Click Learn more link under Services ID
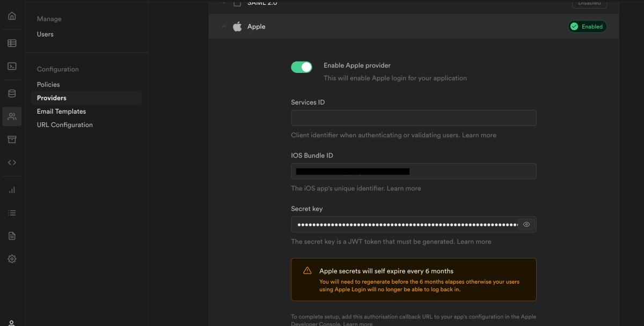 (480, 135)
